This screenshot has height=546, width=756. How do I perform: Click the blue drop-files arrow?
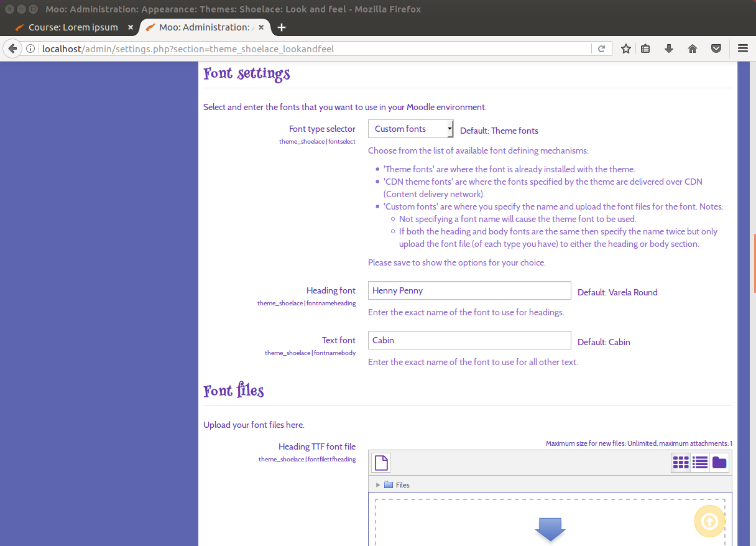coord(550,529)
